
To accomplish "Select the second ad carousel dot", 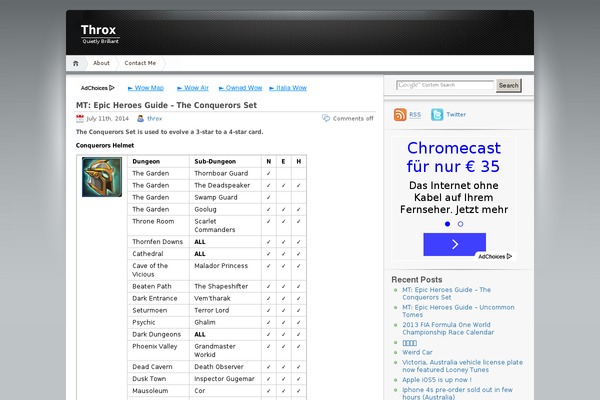I will tap(460, 224).
